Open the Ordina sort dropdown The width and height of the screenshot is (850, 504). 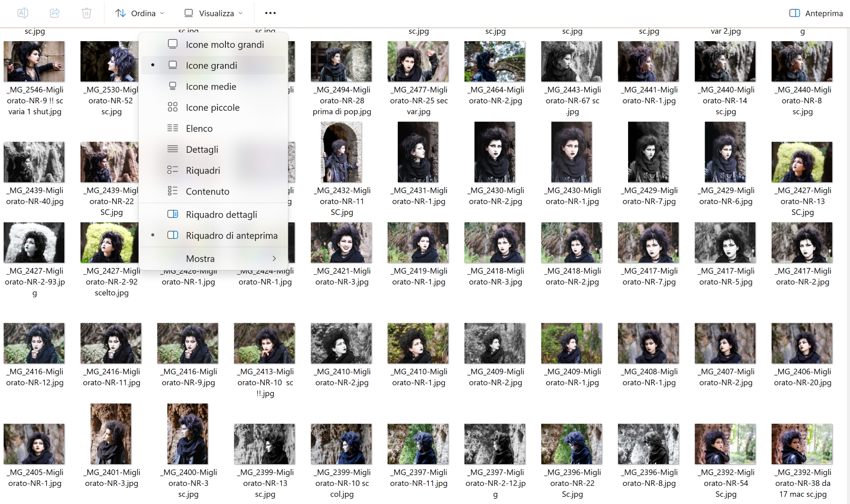click(140, 13)
